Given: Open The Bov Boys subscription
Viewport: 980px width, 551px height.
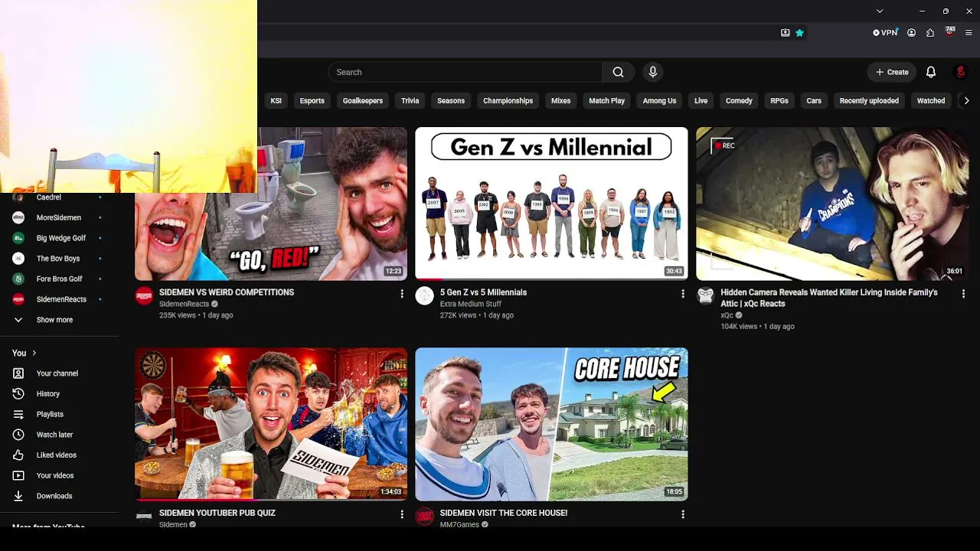Looking at the screenshot, I should 59,259.
